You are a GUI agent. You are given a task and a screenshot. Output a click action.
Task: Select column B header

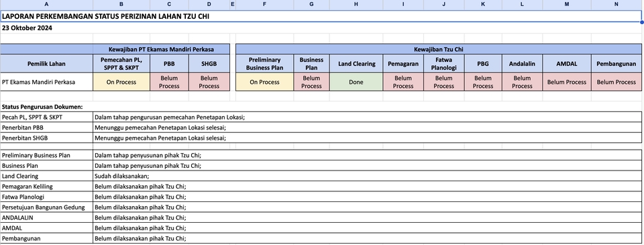pos(121,5)
